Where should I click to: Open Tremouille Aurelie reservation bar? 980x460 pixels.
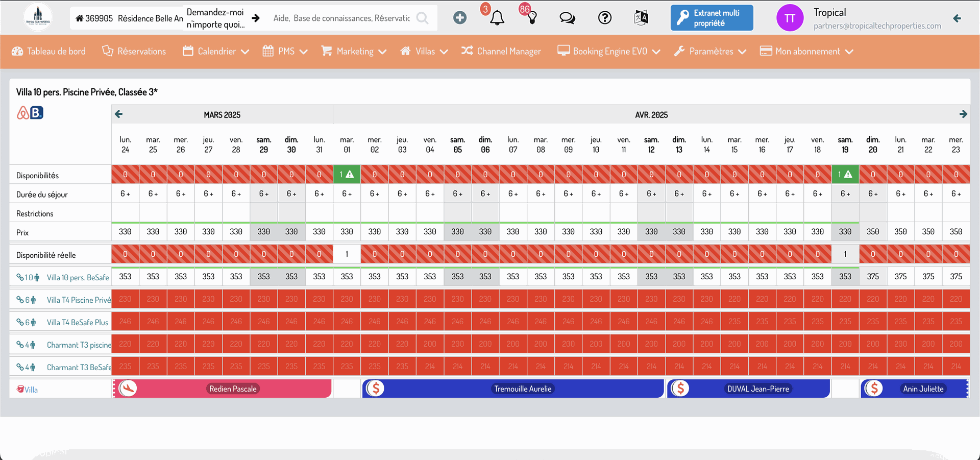coord(523,389)
